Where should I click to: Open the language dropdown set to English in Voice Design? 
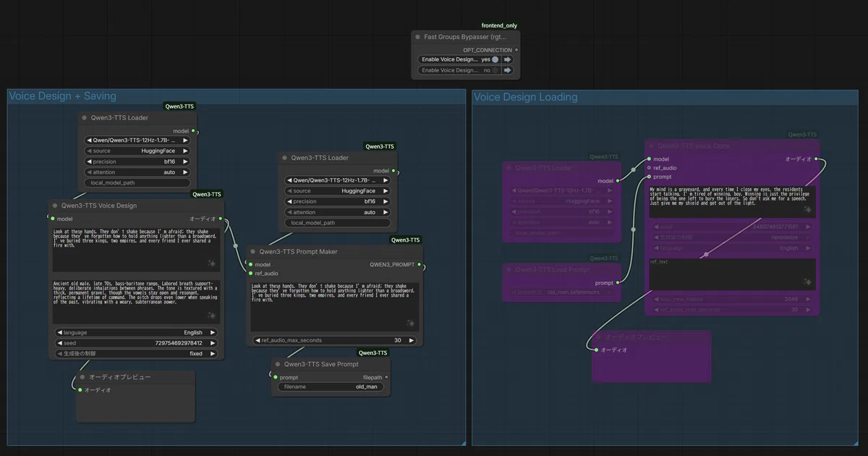(x=135, y=332)
